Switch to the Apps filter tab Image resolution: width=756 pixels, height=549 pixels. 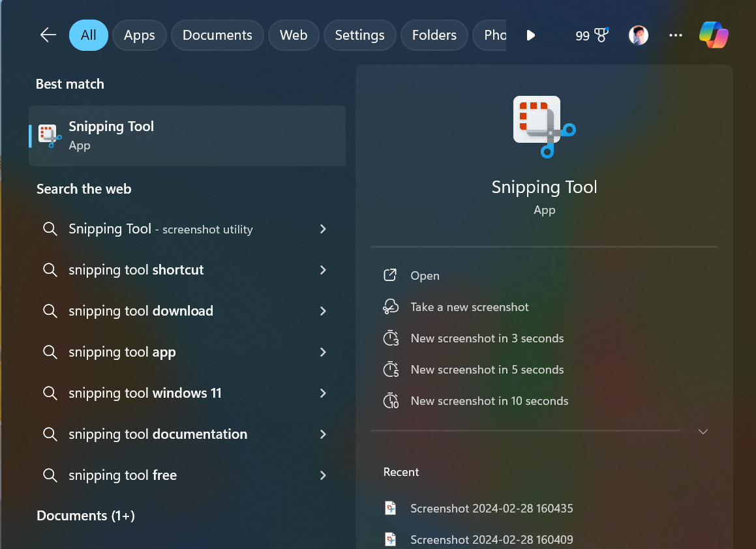click(x=140, y=35)
